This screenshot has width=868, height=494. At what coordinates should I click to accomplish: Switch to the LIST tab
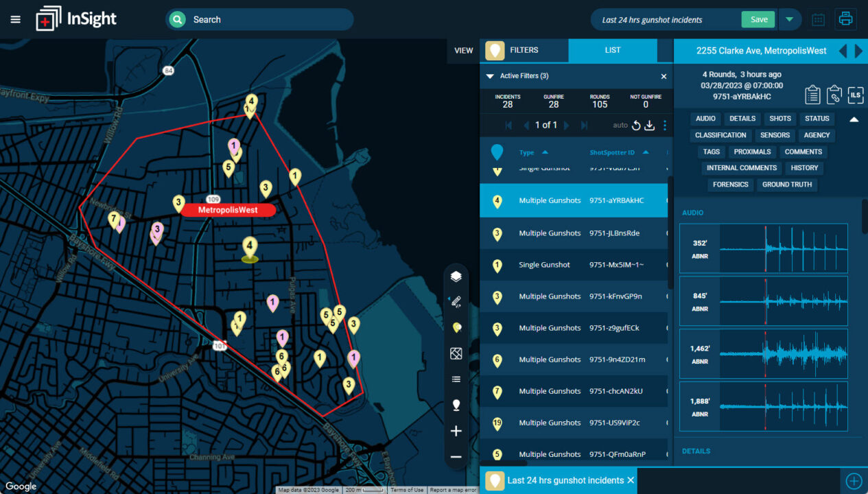point(613,50)
